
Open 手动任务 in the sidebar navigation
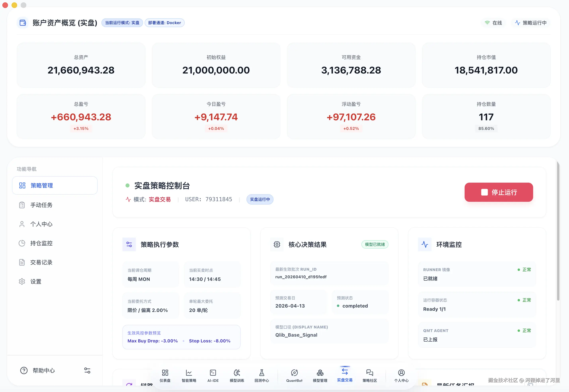41,205
